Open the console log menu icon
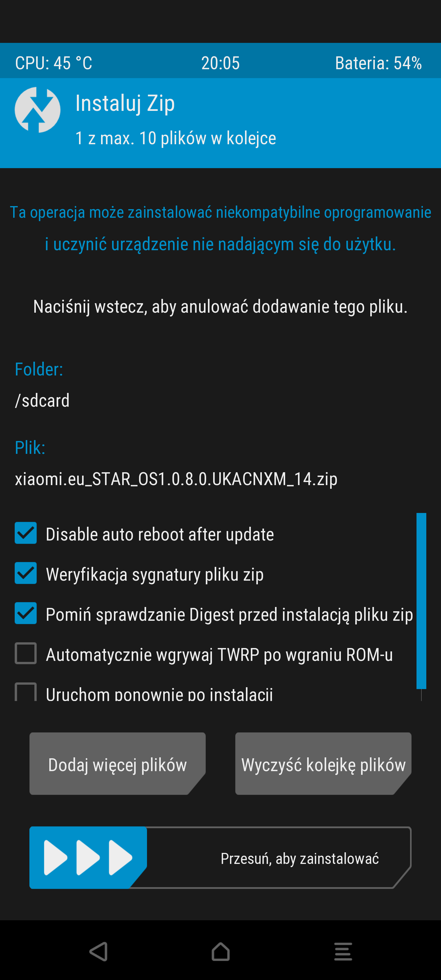441x980 pixels. click(x=343, y=952)
